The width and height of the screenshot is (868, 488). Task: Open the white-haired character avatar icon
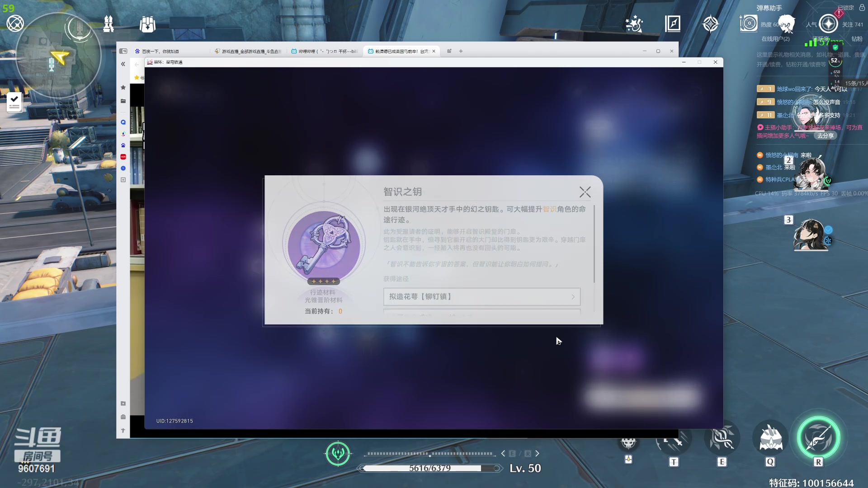(x=787, y=23)
